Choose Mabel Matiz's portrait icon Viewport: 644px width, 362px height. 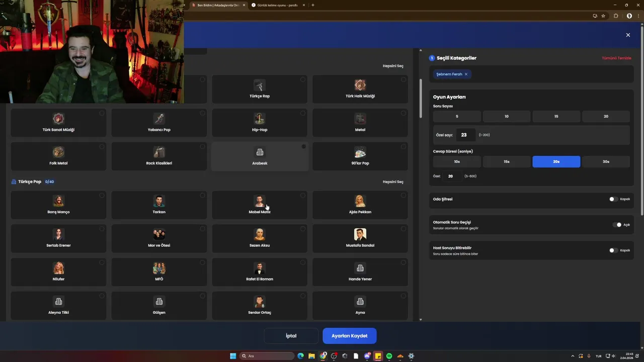[x=260, y=201]
